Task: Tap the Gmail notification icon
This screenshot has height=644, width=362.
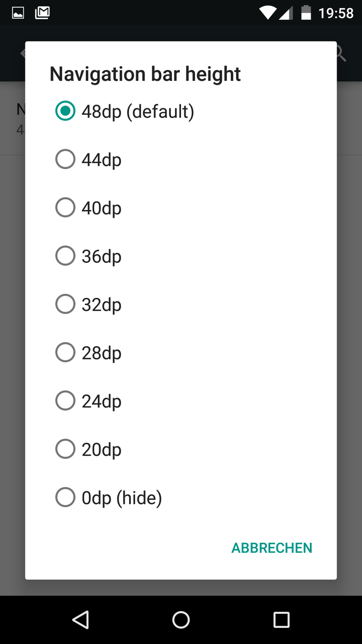Action: pos(42,13)
